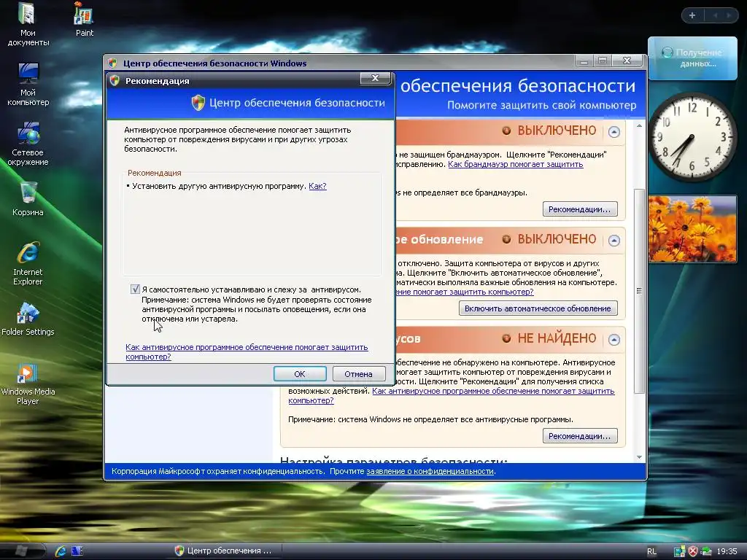This screenshot has width=747, height=560.
Task: Click the shield icon in the Рекомендация title bar
Action: [115, 80]
